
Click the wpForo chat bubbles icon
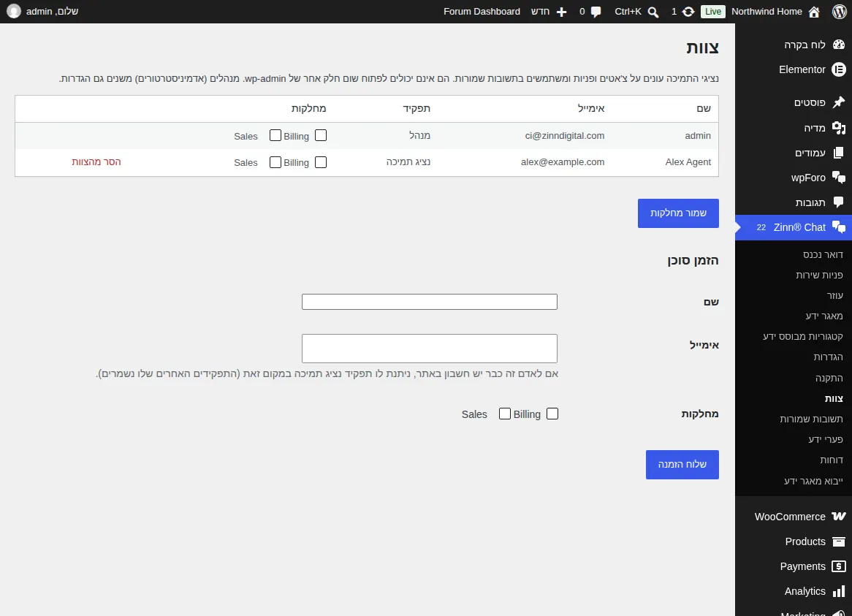(x=839, y=178)
